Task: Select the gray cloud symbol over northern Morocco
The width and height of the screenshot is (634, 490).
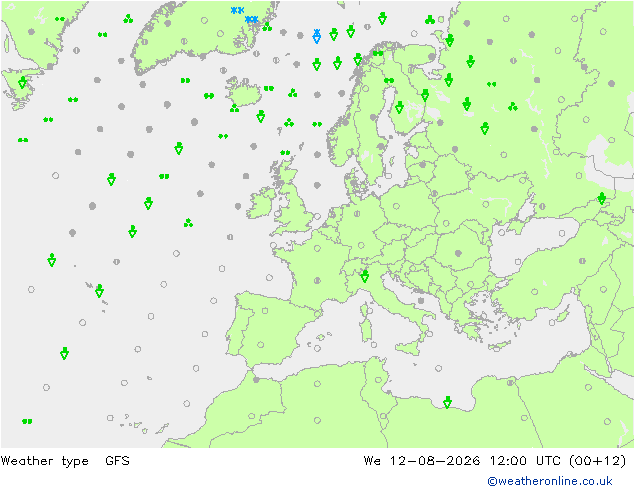Action: [256, 380]
